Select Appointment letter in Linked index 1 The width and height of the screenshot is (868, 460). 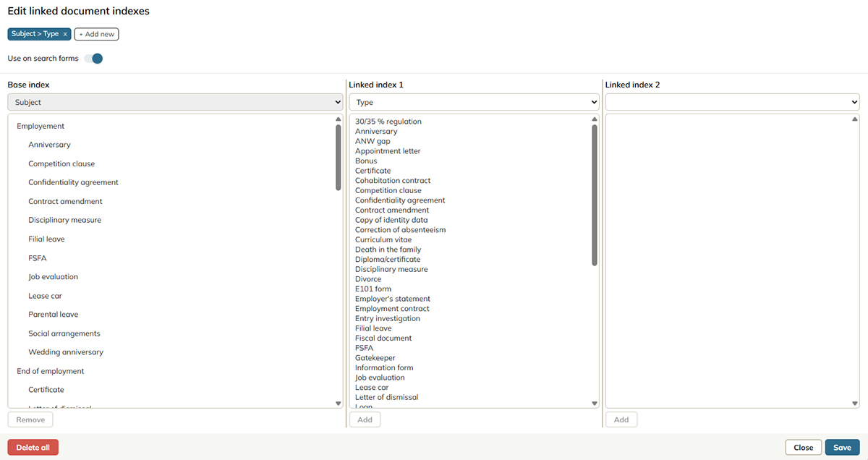[388, 151]
